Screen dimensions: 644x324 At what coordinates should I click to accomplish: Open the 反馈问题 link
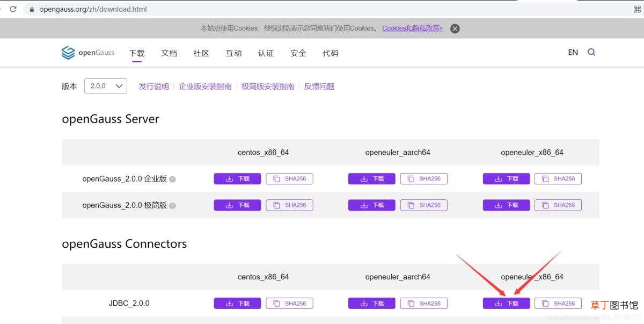[319, 86]
